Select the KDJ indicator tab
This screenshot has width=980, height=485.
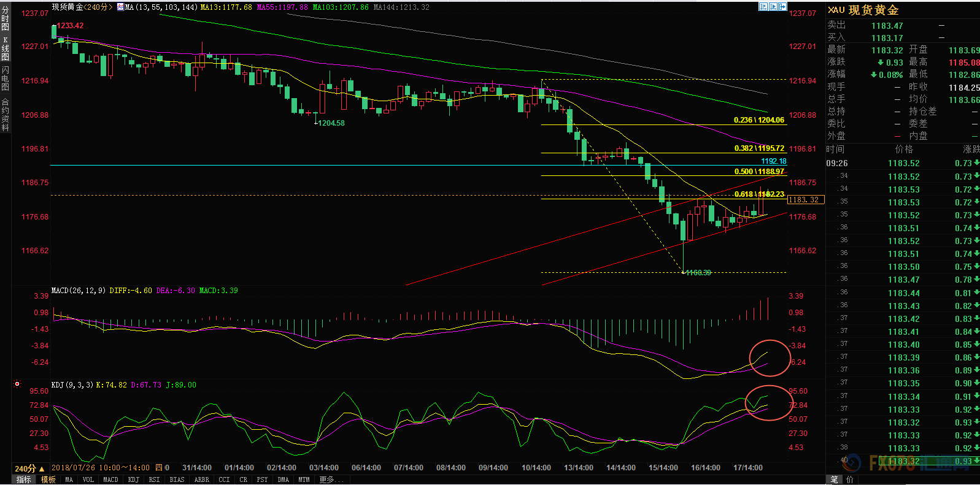(x=133, y=479)
